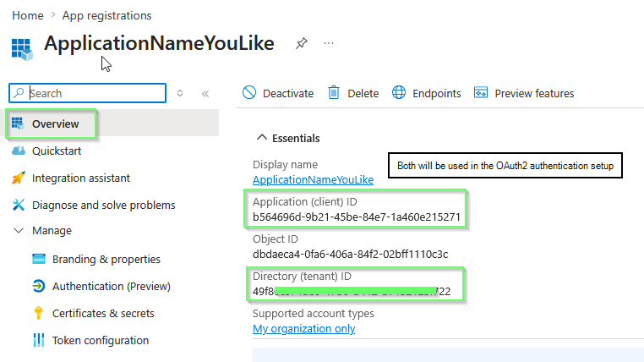
Task: Click the Manage section label
Action: (52, 231)
